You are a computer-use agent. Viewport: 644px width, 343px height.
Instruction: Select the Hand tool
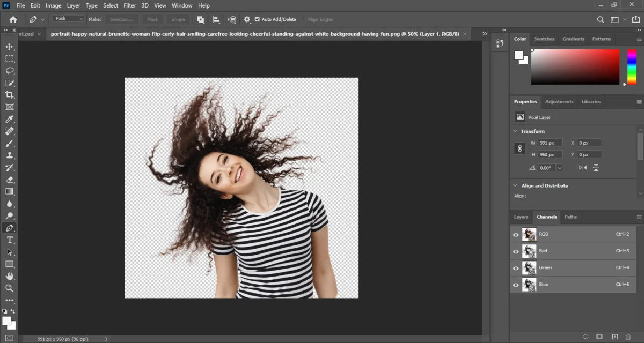pyautogui.click(x=9, y=276)
